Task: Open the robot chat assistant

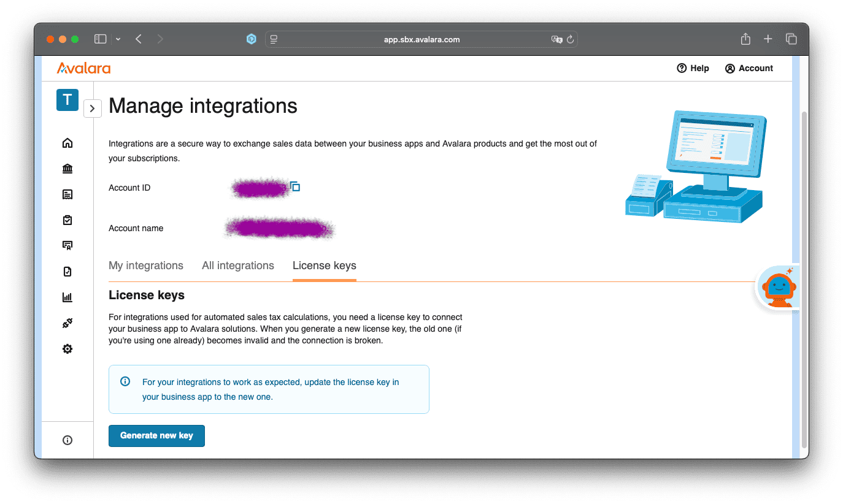Action: (778, 287)
